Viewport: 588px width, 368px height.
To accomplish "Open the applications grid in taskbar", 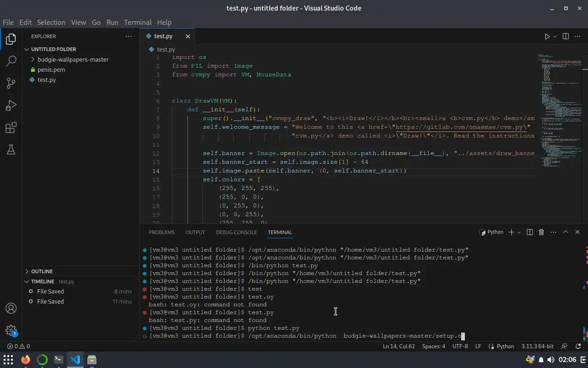I will coord(8,360).
